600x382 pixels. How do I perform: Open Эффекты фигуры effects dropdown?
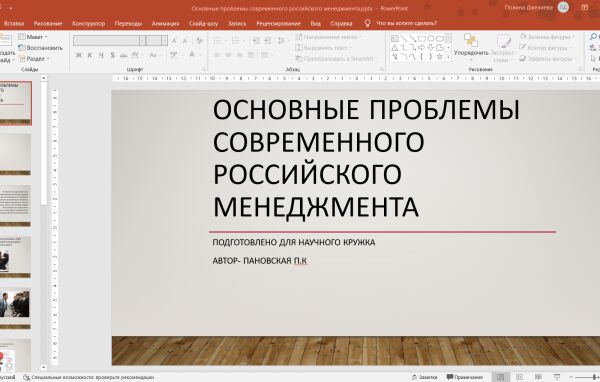548,59
